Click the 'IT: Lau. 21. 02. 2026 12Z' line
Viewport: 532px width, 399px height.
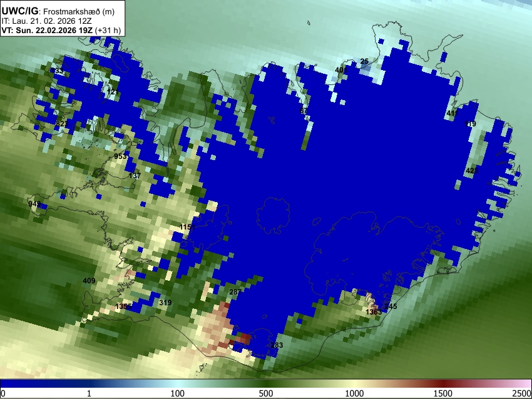tap(46, 21)
